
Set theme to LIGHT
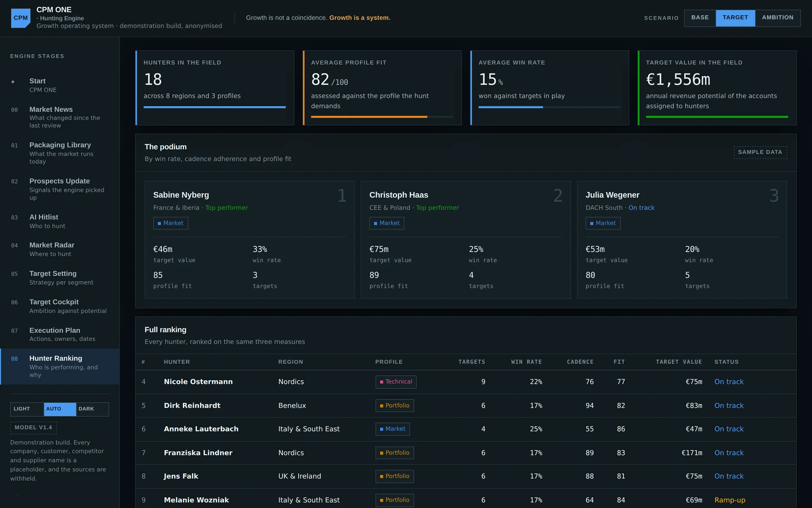27,409
